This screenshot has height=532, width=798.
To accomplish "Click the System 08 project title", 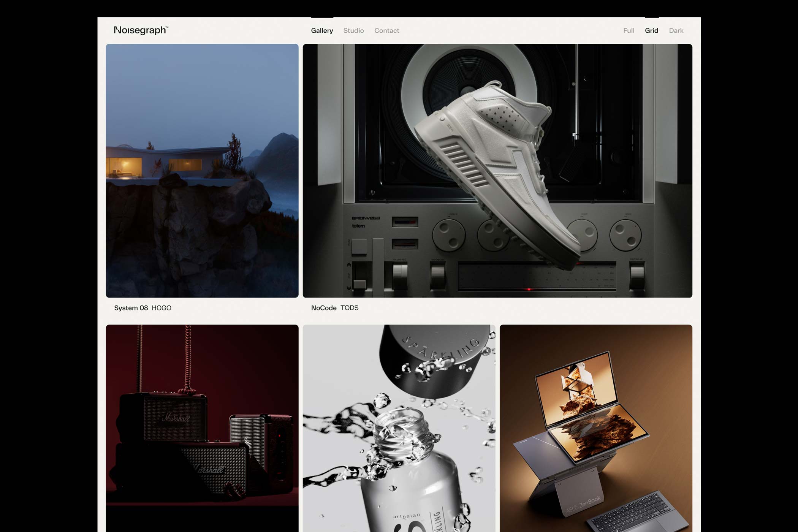I will [131, 308].
